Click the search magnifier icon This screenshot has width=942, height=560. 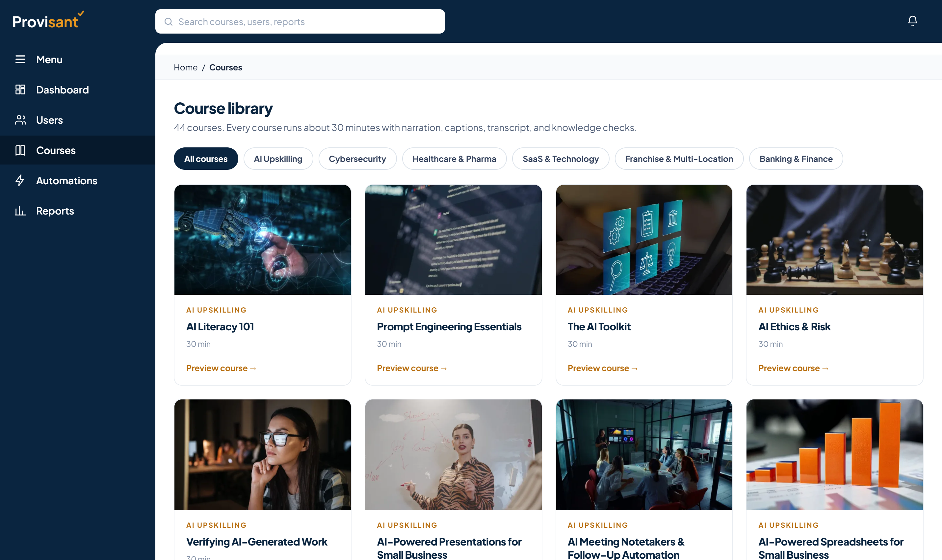[x=168, y=21]
